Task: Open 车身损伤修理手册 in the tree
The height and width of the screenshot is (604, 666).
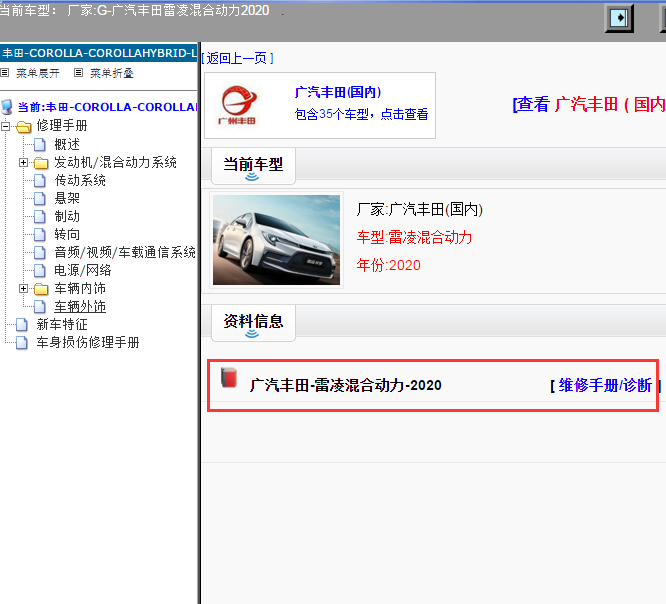Action: click(x=87, y=343)
